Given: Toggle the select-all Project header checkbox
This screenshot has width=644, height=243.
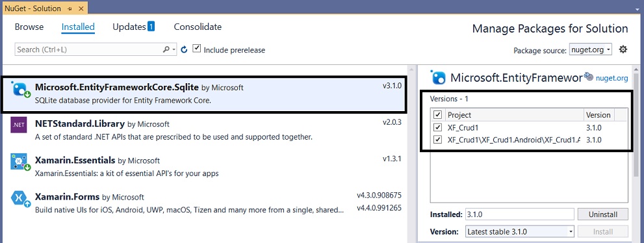Looking at the screenshot, I should pos(438,114).
